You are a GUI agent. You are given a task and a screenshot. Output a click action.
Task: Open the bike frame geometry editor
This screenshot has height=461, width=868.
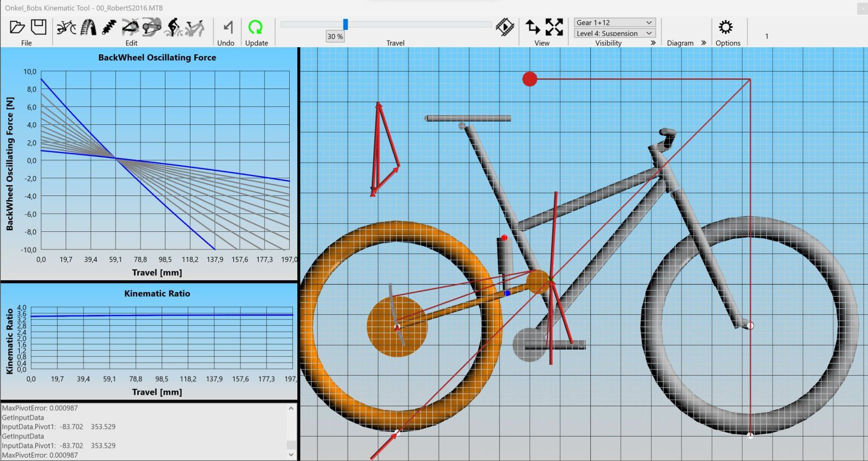(x=66, y=27)
